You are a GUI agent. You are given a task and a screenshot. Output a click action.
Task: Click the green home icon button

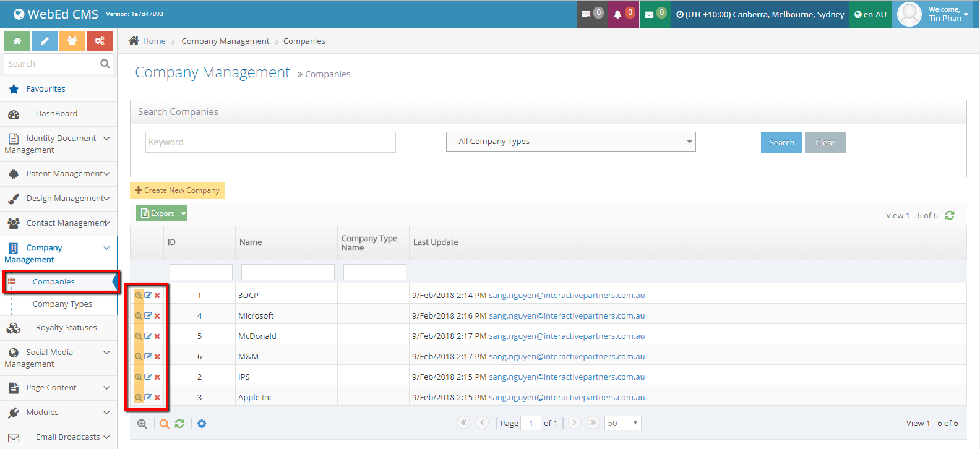[17, 41]
